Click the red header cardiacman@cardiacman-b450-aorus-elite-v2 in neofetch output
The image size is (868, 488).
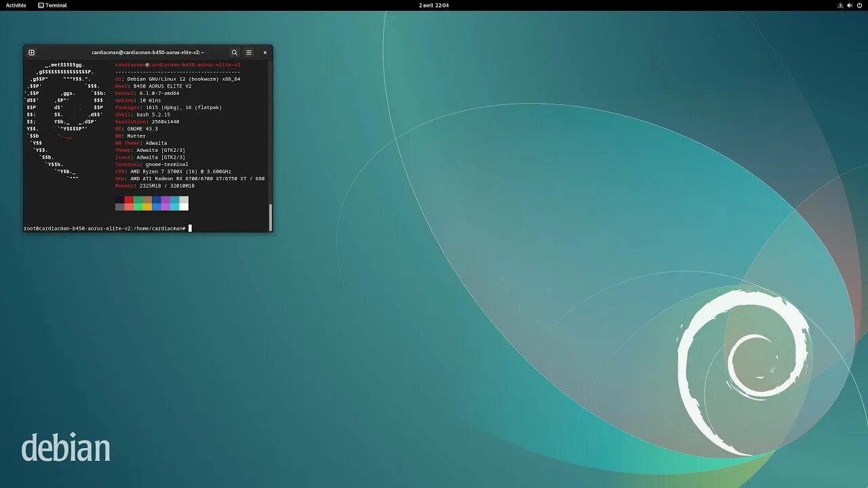178,64
